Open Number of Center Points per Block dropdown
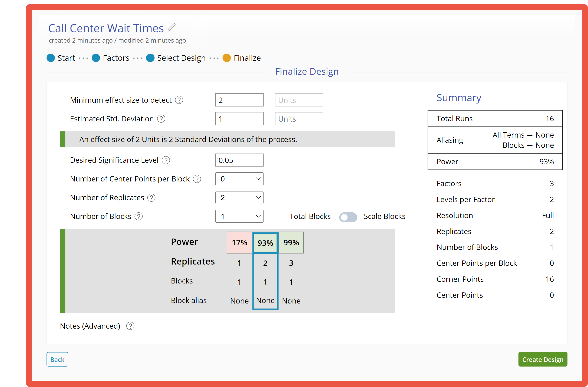The width and height of the screenshot is (588, 387). click(x=239, y=179)
